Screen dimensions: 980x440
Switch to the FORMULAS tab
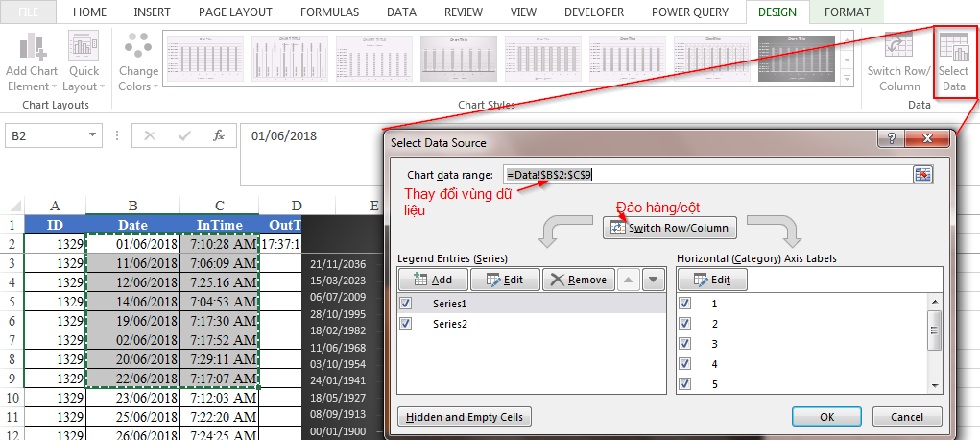click(x=329, y=12)
